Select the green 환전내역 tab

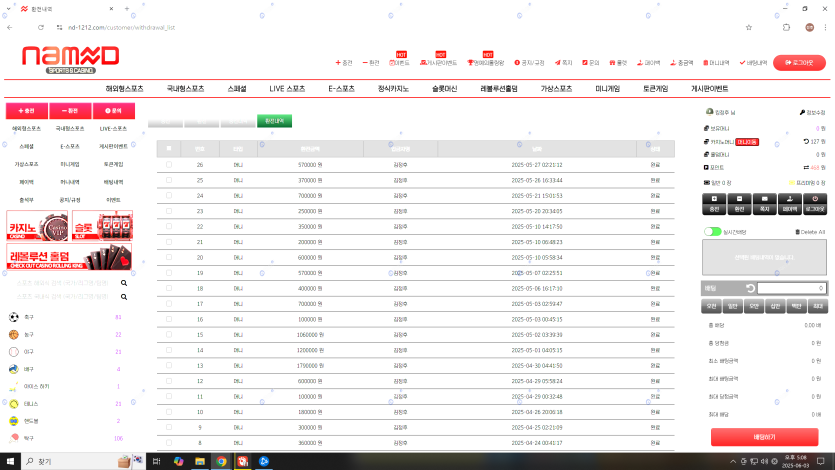coord(274,121)
